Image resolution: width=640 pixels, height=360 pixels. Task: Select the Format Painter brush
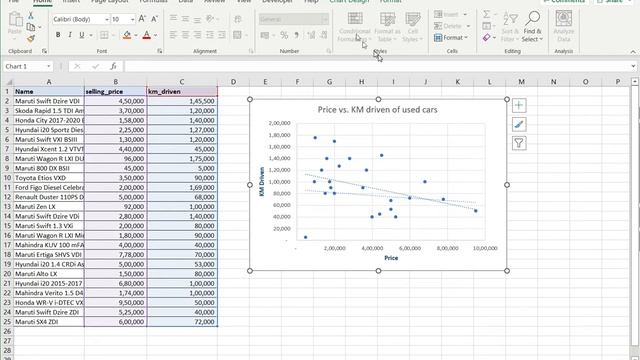pyautogui.click(x=31, y=39)
